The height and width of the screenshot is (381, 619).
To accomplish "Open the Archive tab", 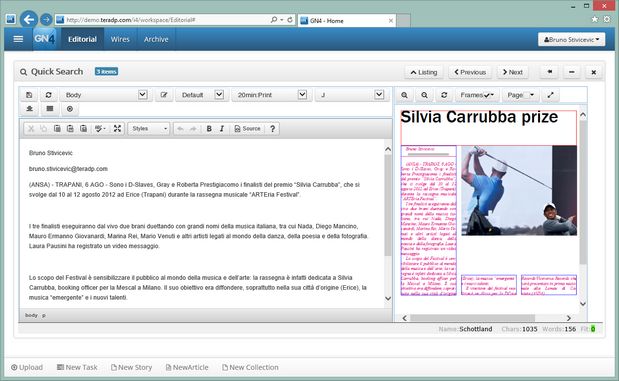I will [156, 39].
